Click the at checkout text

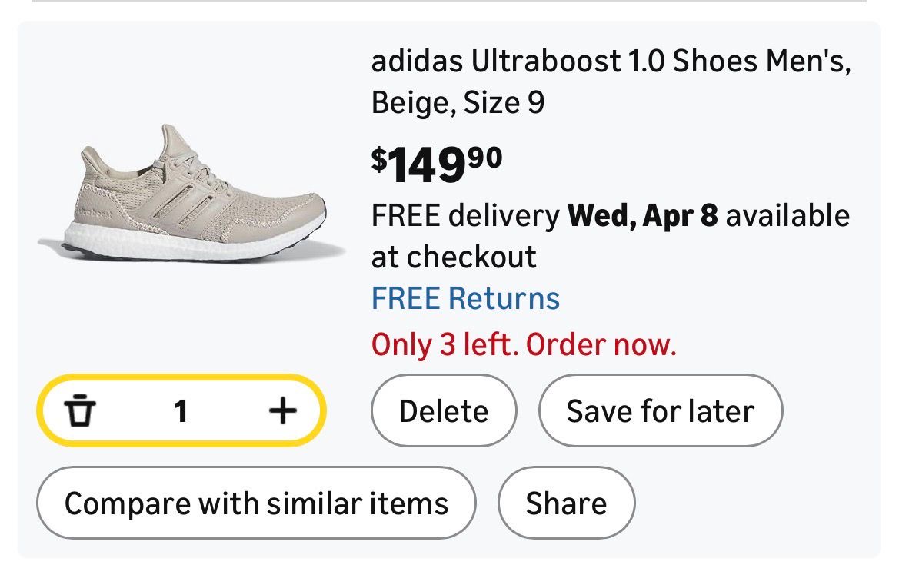(454, 256)
